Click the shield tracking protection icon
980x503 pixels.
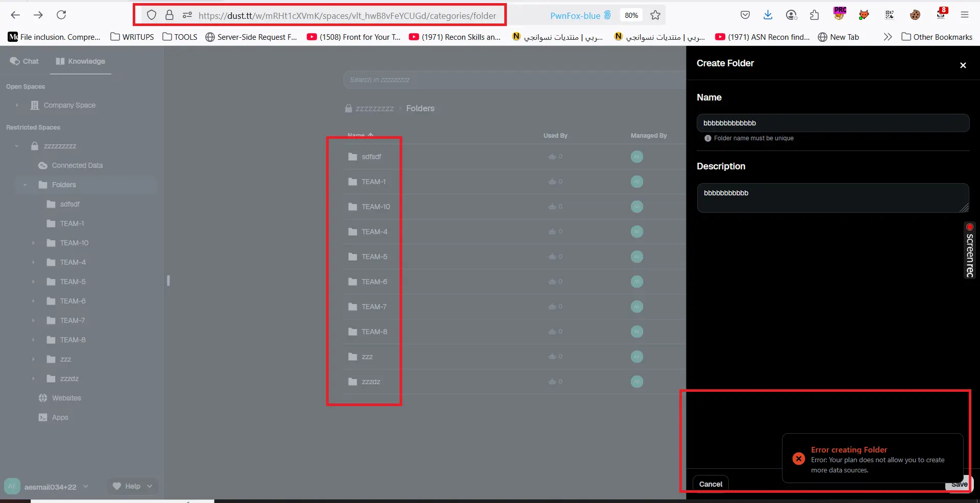coord(152,15)
